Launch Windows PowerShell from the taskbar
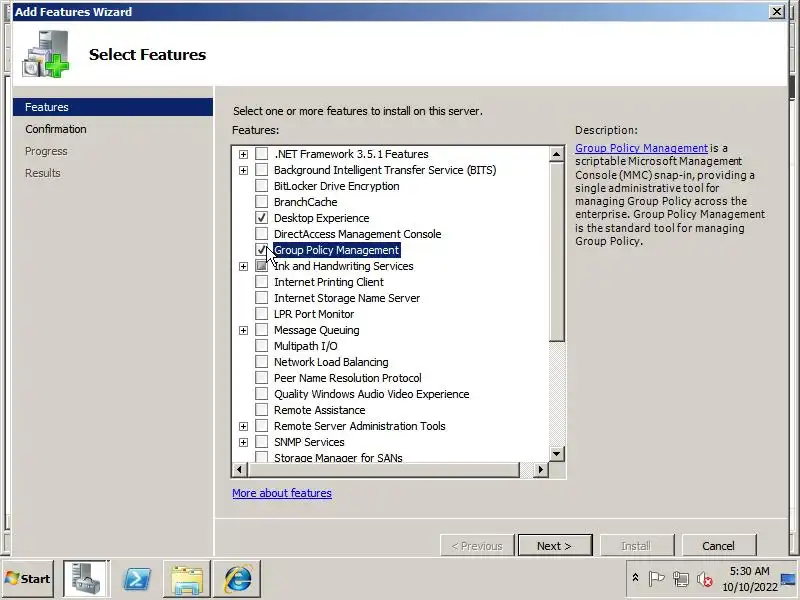 pos(137,579)
